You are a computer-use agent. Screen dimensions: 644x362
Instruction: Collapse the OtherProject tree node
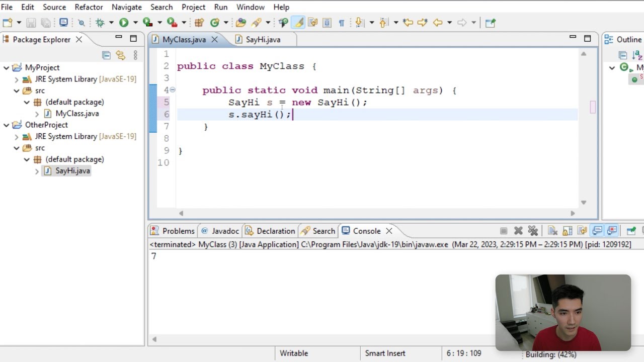[6, 125]
